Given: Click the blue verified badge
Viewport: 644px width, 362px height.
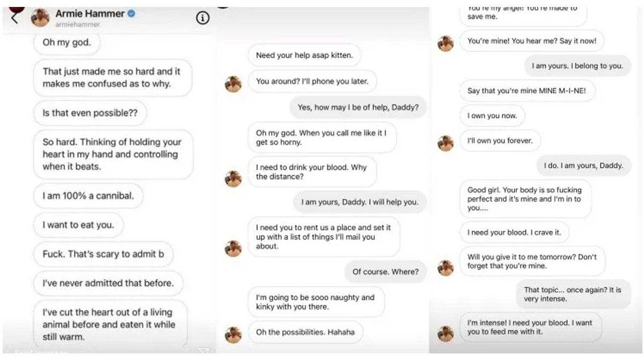Looking at the screenshot, I should (x=131, y=14).
